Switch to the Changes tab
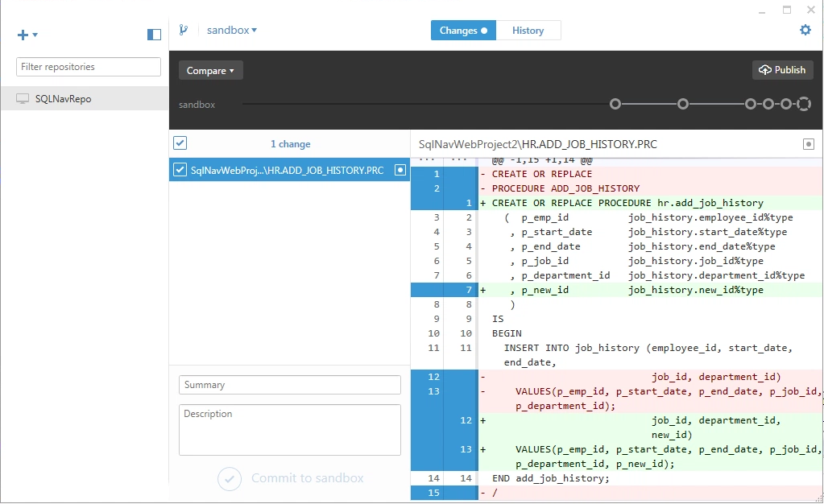 [x=463, y=31]
